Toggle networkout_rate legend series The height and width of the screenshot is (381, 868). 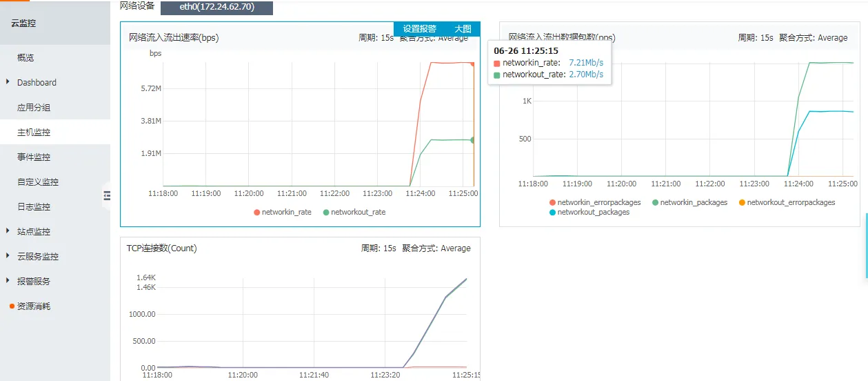(x=354, y=212)
